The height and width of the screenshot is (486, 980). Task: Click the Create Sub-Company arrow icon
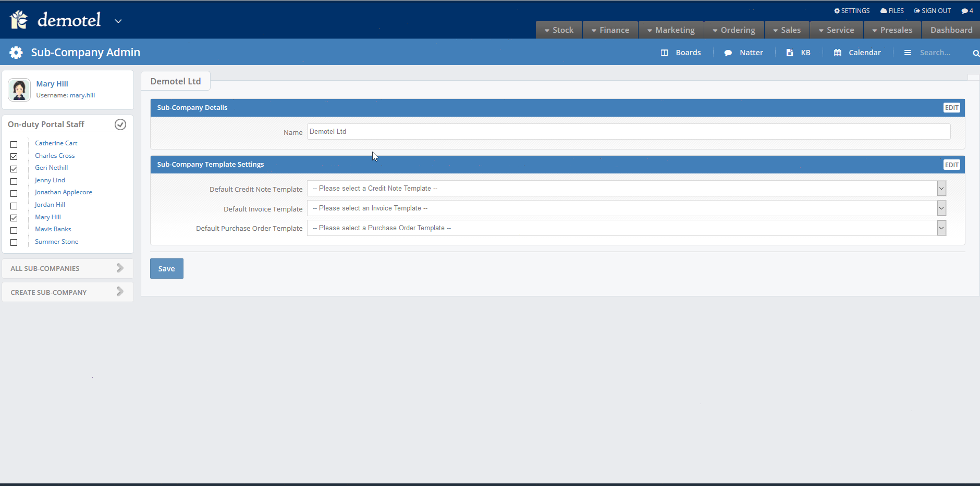point(120,292)
